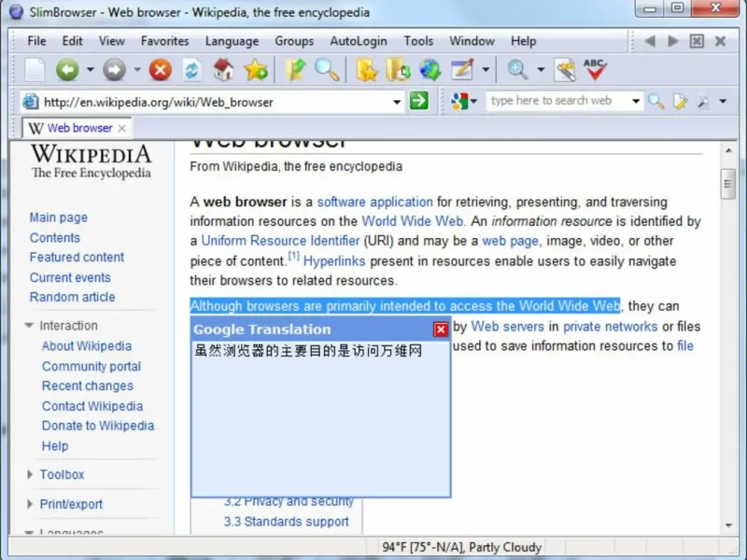Screen dimensions: 747x560
Task: Collapse the Interaction sidebar section
Action: (29, 326)
